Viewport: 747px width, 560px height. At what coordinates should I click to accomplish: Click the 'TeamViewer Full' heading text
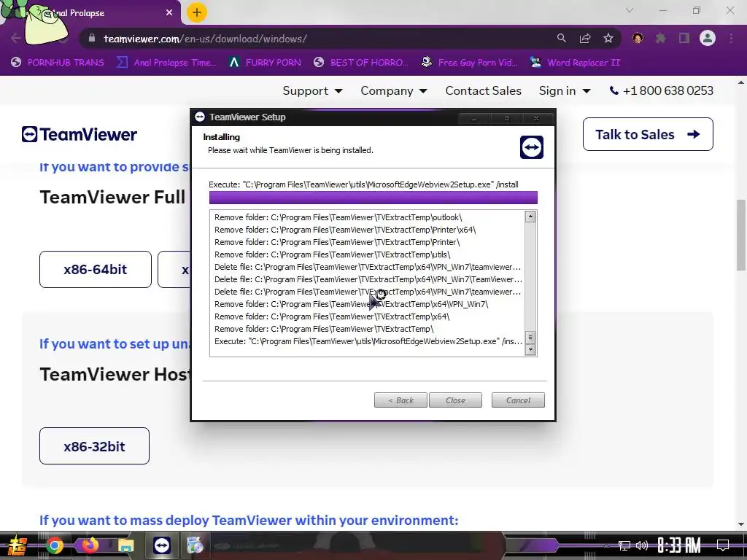[112, 197]
